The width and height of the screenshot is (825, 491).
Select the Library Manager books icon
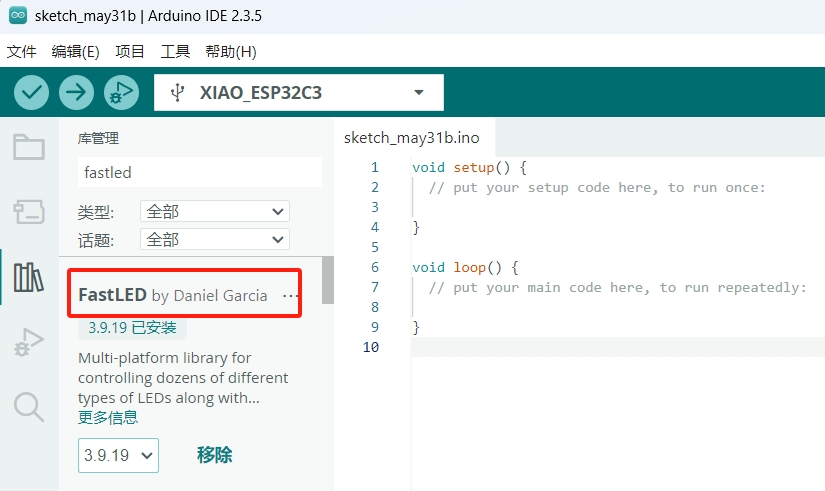(x=29, y=277)
